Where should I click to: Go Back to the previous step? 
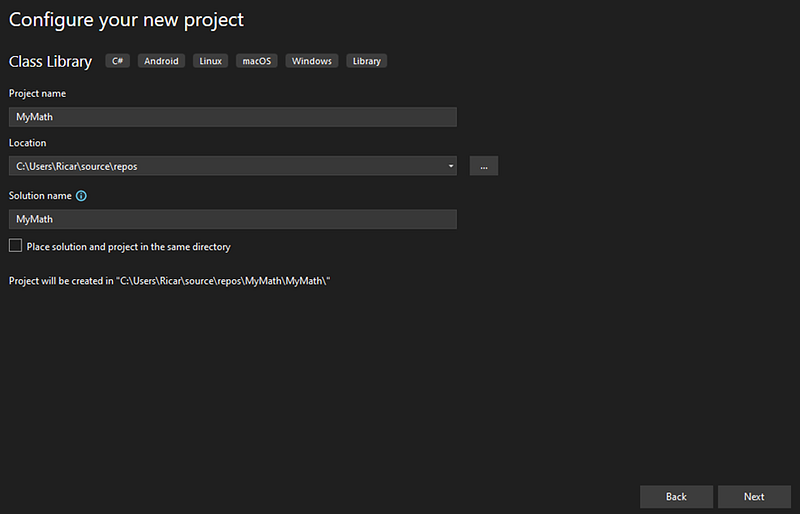tap(677, 497)
